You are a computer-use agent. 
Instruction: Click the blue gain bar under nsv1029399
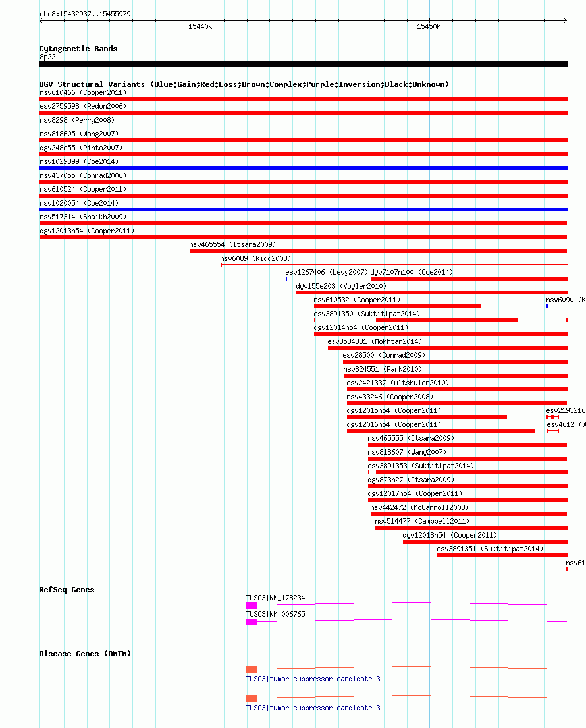[x=304, y=168]
